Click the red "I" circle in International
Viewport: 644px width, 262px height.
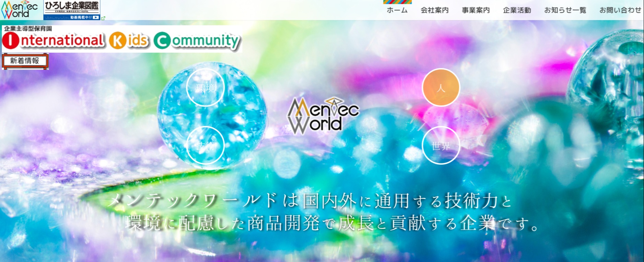pyautogui.click(x=11, y=41)
